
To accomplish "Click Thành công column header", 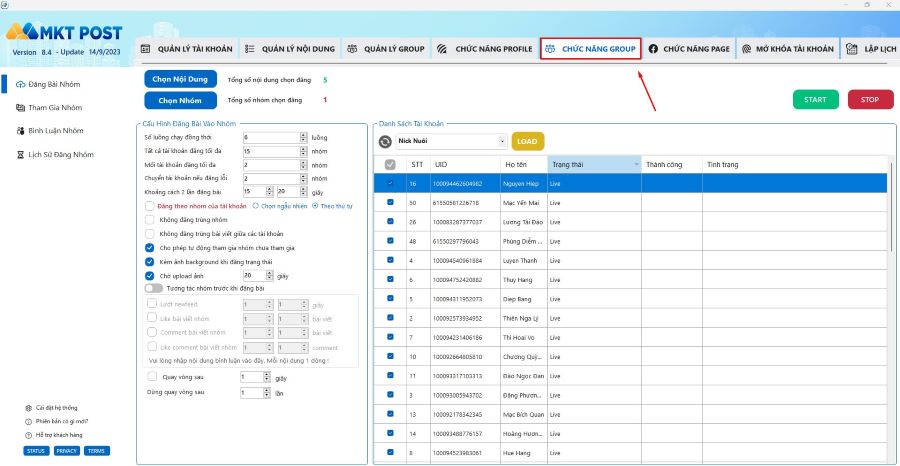I will (672, 165).
